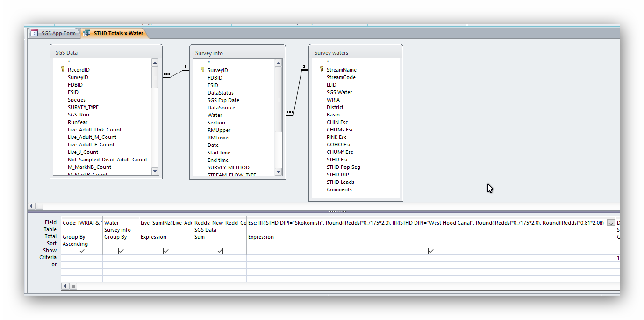
Task: Click scroll up arrow in SGS Data
Action: (155, 62)
